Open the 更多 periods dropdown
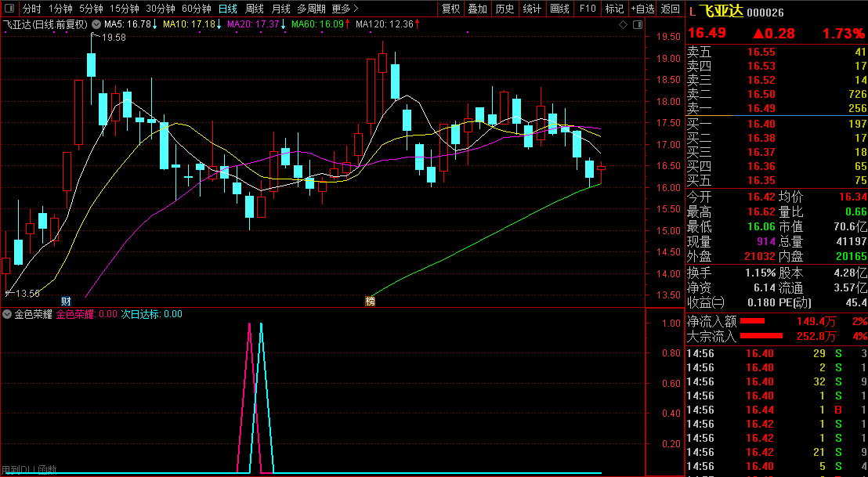The image size is (868, 477). tap(345, 9)
